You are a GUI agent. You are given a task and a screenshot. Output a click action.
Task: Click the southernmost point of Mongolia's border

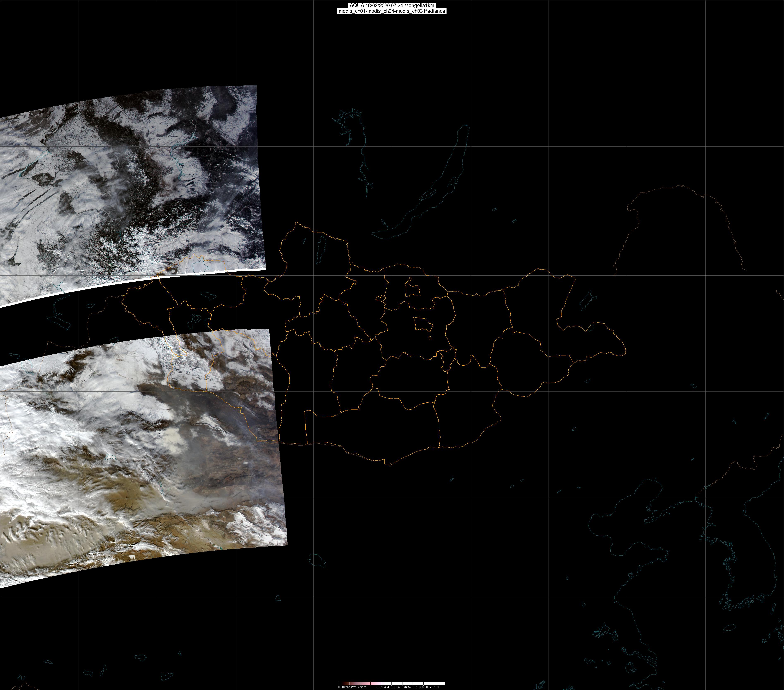[391, 466]
